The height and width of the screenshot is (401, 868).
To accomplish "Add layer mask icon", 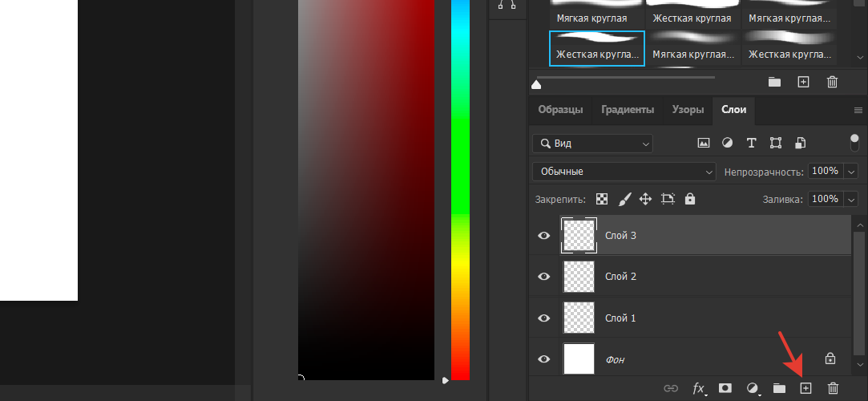I will point(725,388).
